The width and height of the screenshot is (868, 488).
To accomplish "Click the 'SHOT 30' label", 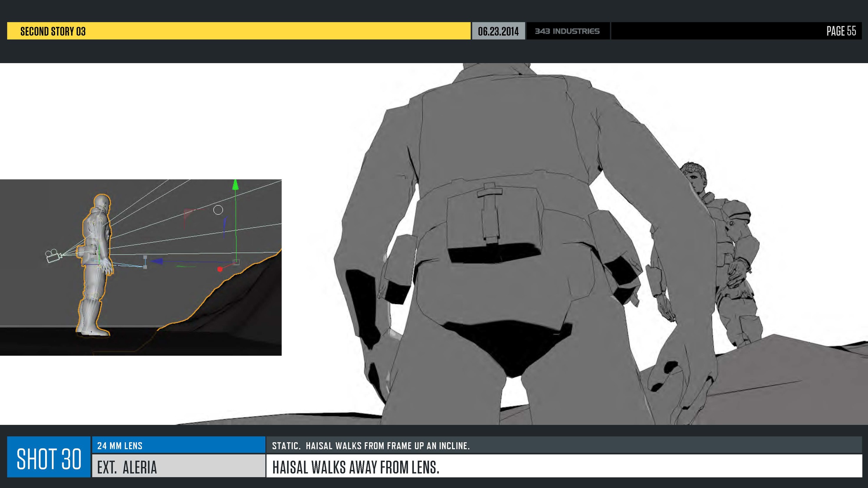I will [49, 458].
